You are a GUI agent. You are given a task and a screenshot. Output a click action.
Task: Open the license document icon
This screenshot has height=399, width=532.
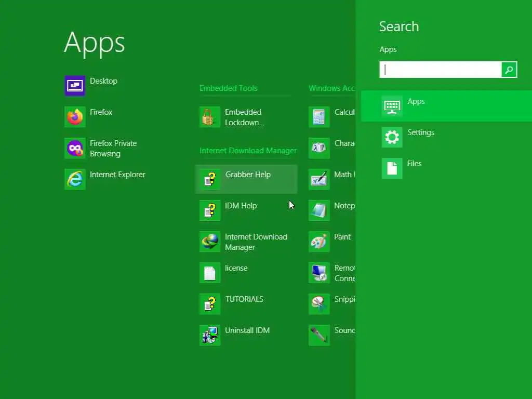210,273
